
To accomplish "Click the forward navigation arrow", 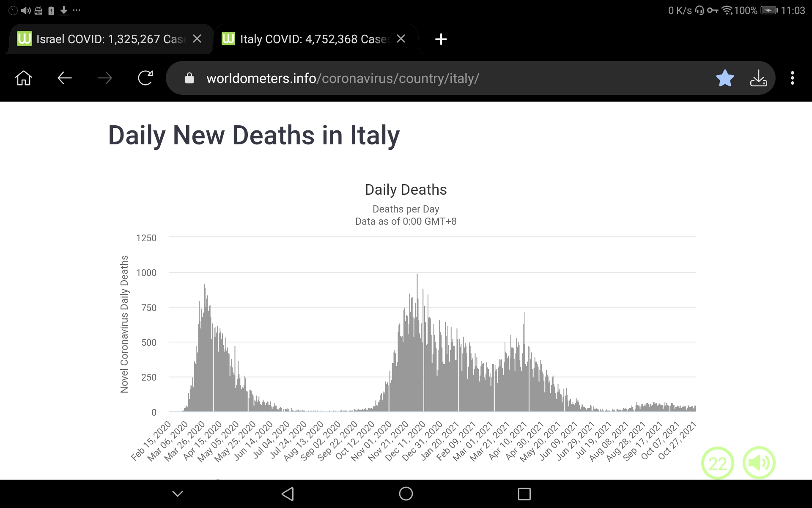I will click(x=105, y=78).
